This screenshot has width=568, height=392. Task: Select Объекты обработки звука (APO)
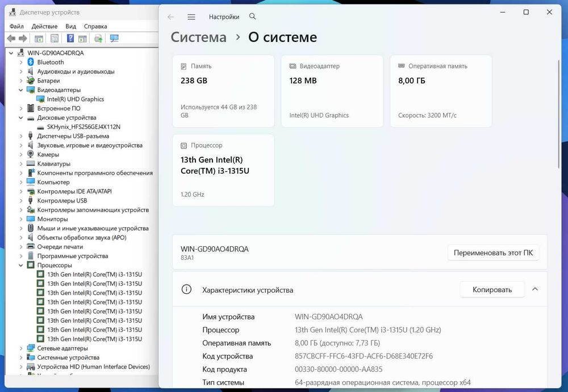81,238
